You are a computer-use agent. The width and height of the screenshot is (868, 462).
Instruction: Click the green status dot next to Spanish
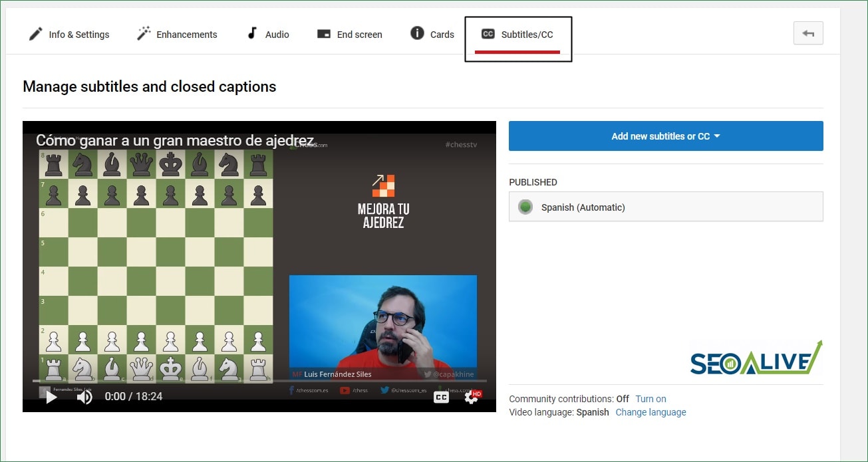(525, 207)
